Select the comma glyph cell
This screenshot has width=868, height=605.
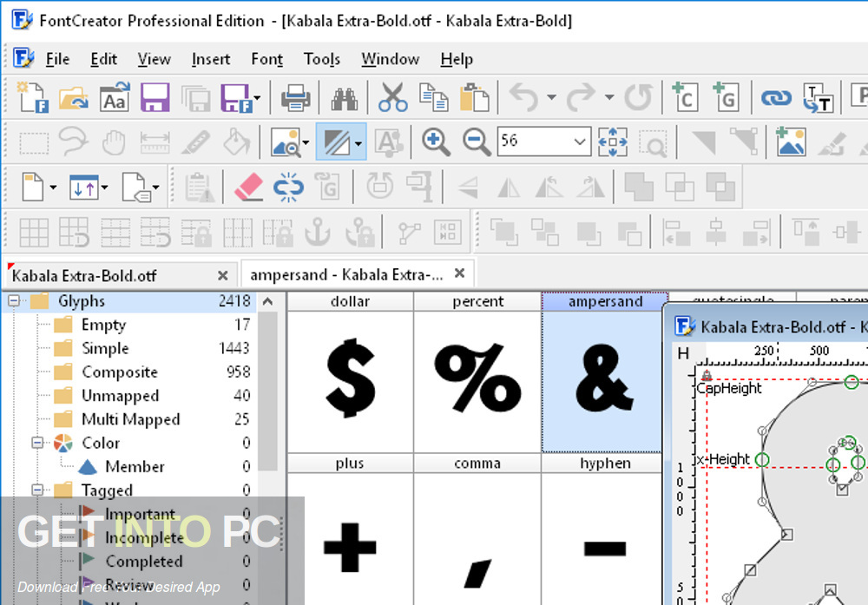point(477,530)
